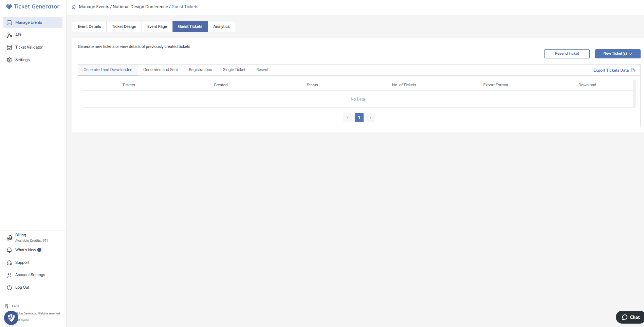644x327 pixels.
Task: Click Manage Events breadcrumb link
Action: coord(94,7)
